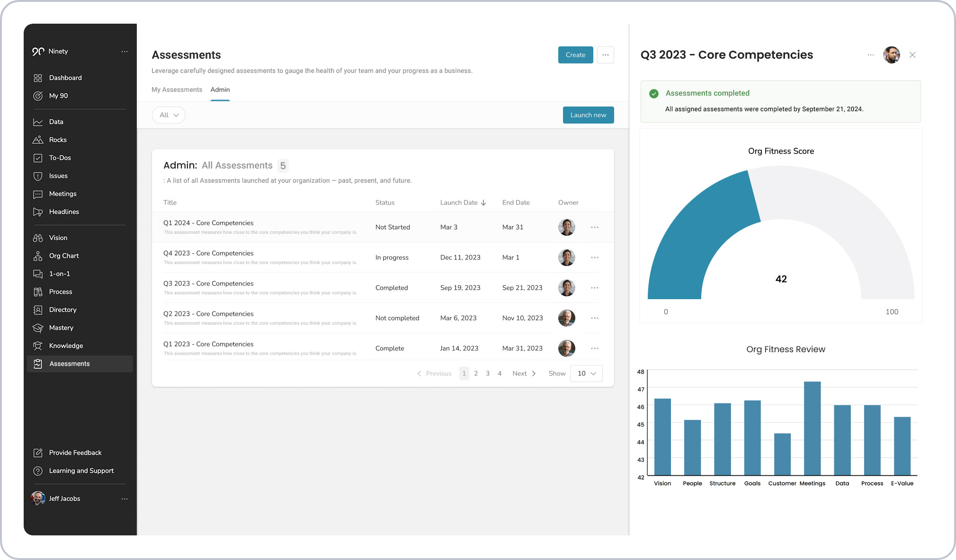Image resolution: width=956 pixels, height=560 pixels.
Task: Open options menu for Q4 2023 assessment
Action: point(594,257)
